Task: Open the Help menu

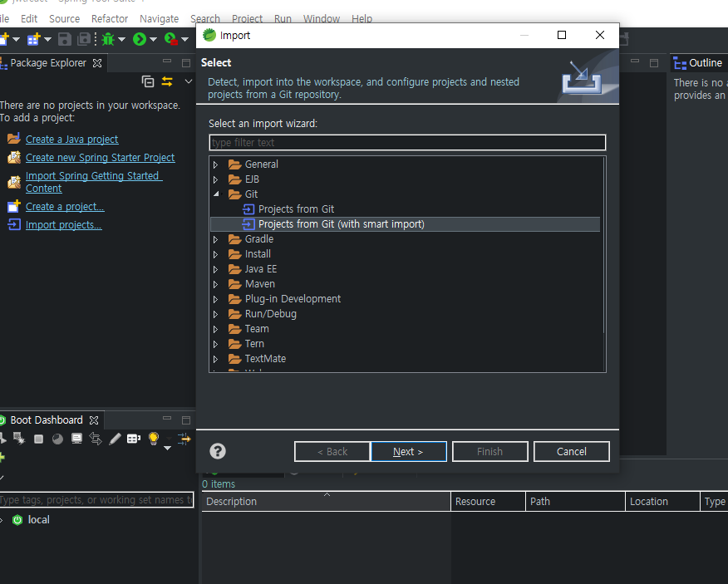Action: (362, 19)
